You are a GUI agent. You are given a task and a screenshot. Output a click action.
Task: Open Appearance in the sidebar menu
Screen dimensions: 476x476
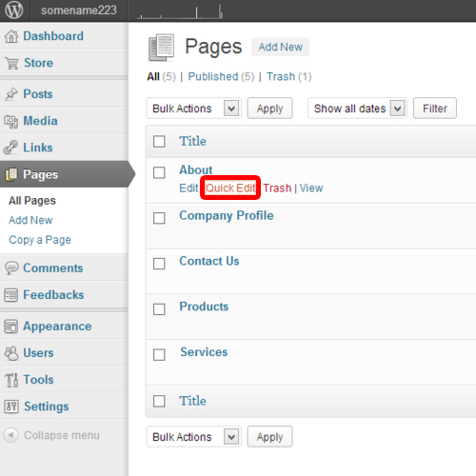point(57,327)
